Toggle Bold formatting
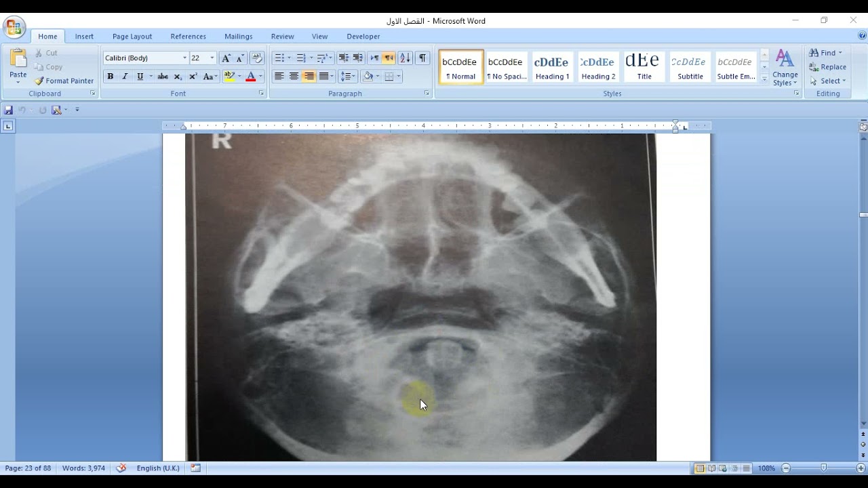The image size is (868, 488). [x=110, y=77]
